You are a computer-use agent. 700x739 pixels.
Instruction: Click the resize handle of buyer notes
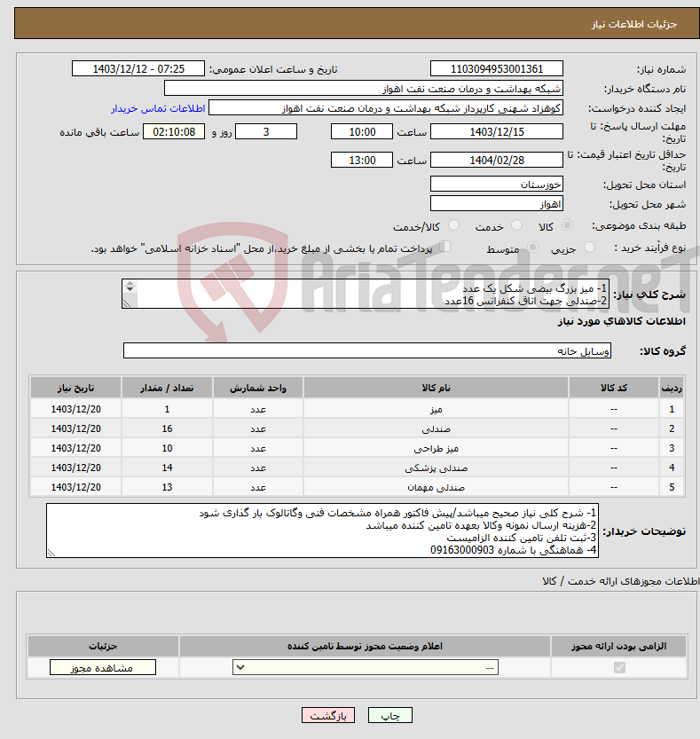[x=51, y=554]
